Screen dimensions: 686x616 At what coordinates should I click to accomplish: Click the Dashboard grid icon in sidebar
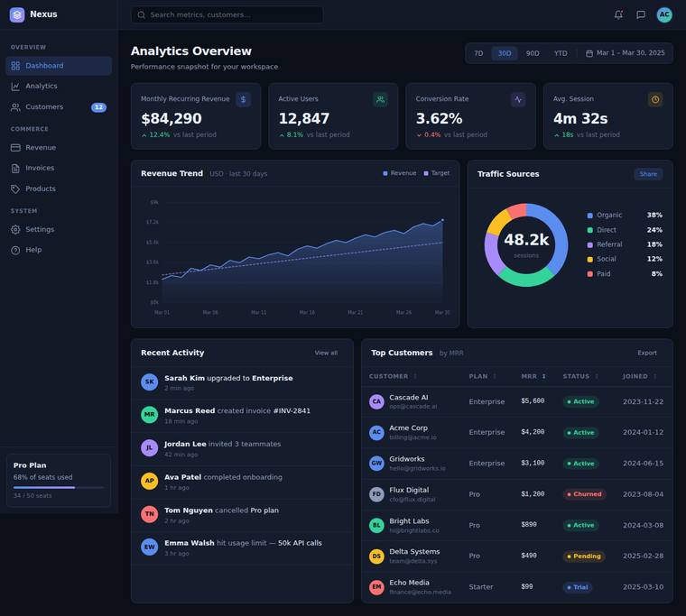[15, 66]
